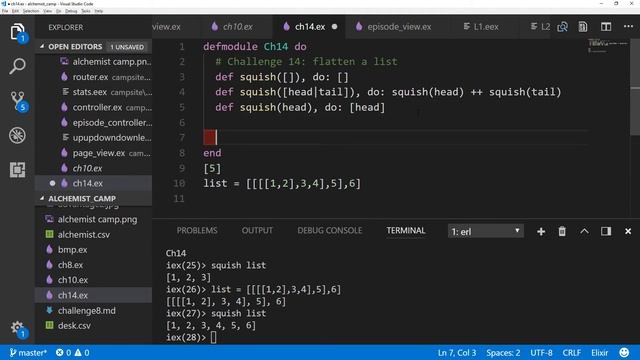Click 'Spaces: 2' indentation setting

(x=503, y=353)
